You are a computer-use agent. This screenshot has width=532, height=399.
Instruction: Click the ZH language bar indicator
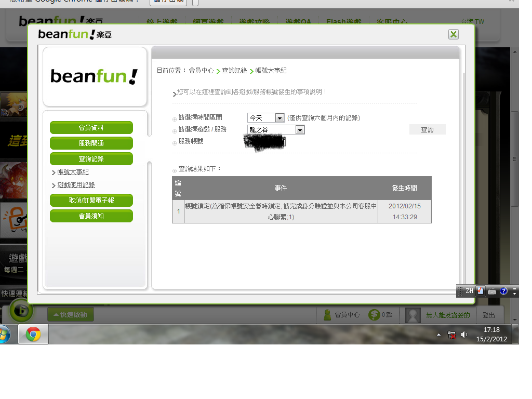point(469,291)
